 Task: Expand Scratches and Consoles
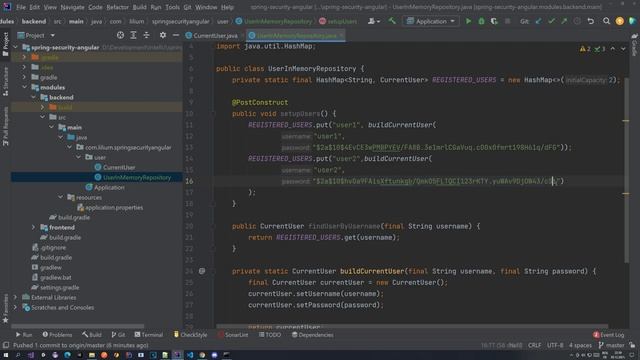pos(16,307)
